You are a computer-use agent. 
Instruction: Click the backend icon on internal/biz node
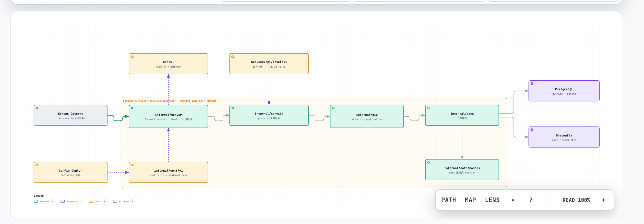[333, 108]
